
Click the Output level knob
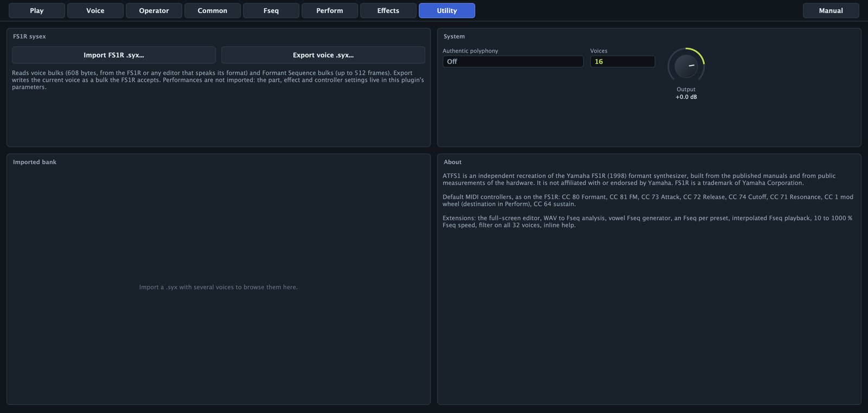point(686,66)
